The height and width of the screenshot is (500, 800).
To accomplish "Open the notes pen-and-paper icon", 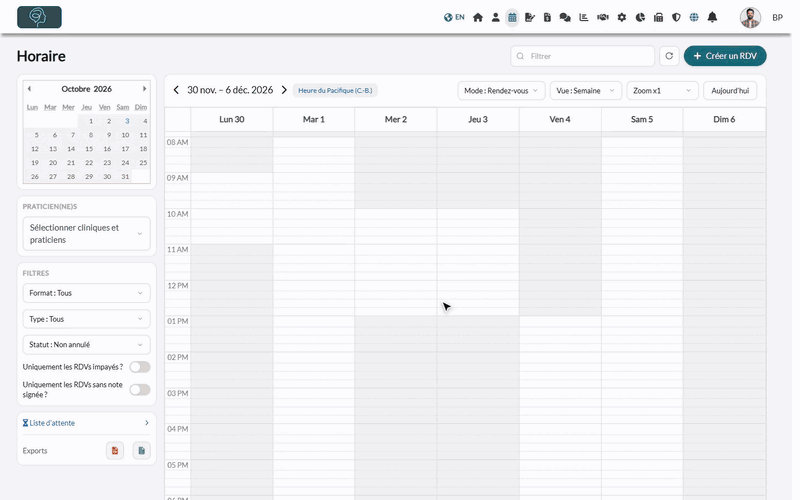I will click(x=530, y=17).
